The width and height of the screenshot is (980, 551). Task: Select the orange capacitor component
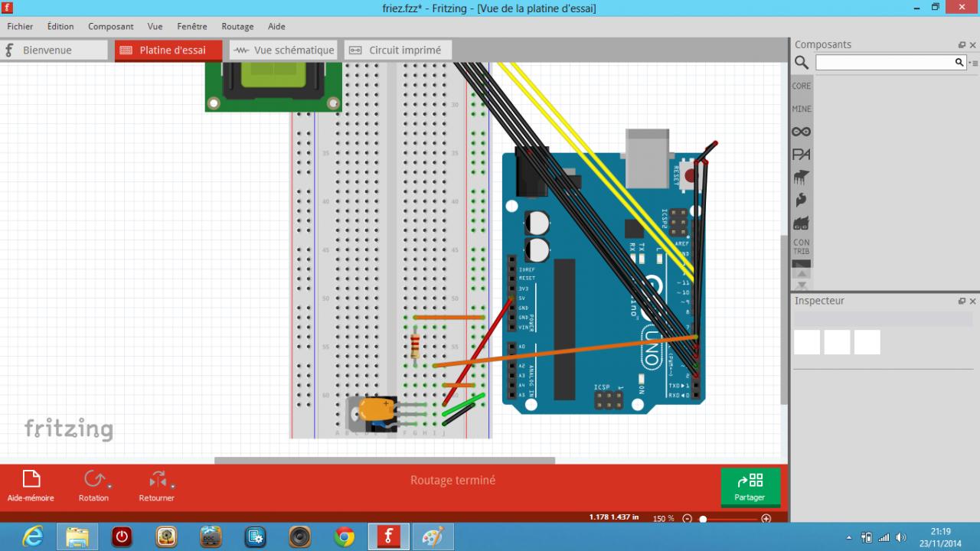[x=376, y=409]
